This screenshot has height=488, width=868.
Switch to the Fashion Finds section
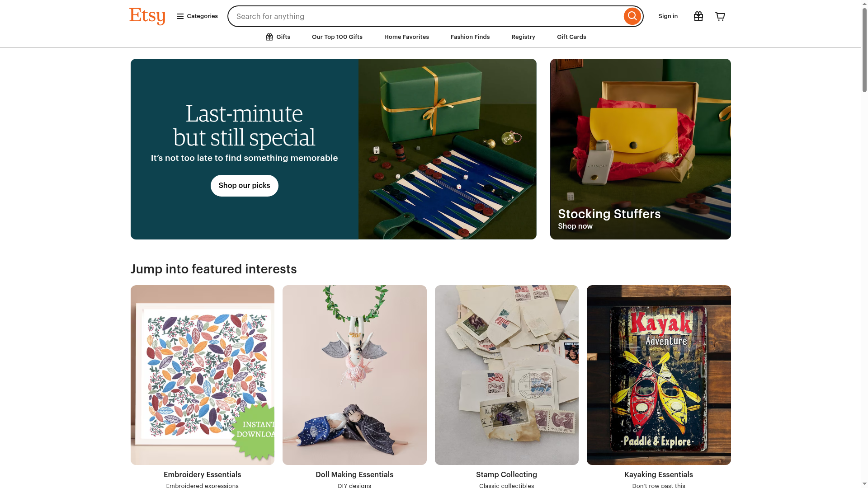[470, 37]
